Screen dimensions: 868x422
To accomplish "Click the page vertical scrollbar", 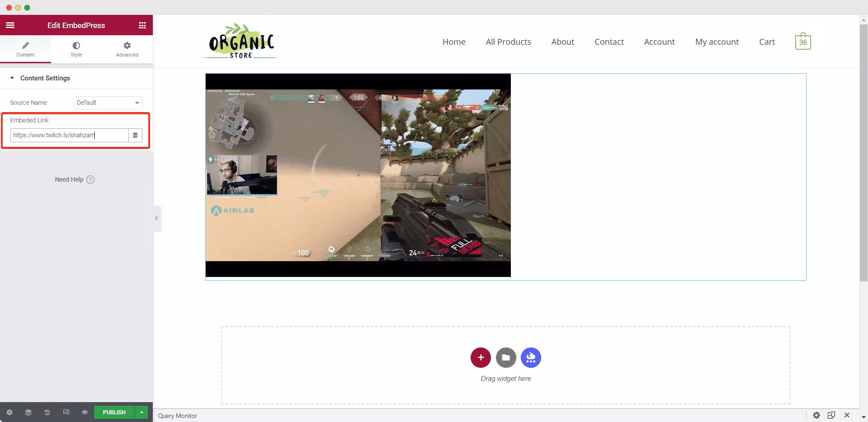I will tap(863, 154).
